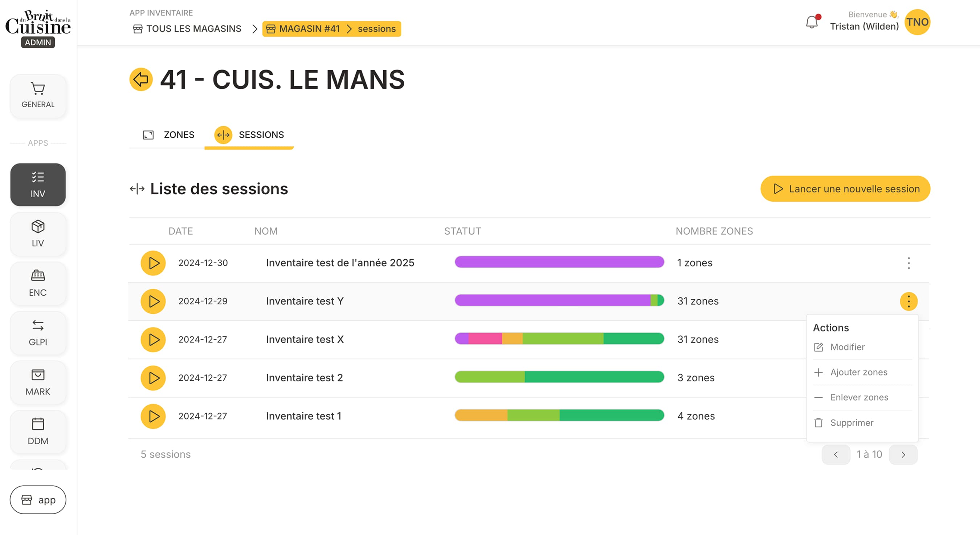Click status bar of Inventaire test de l'année 2025
The height and width of the screenshot is (535, 980).
pos(559,262)
